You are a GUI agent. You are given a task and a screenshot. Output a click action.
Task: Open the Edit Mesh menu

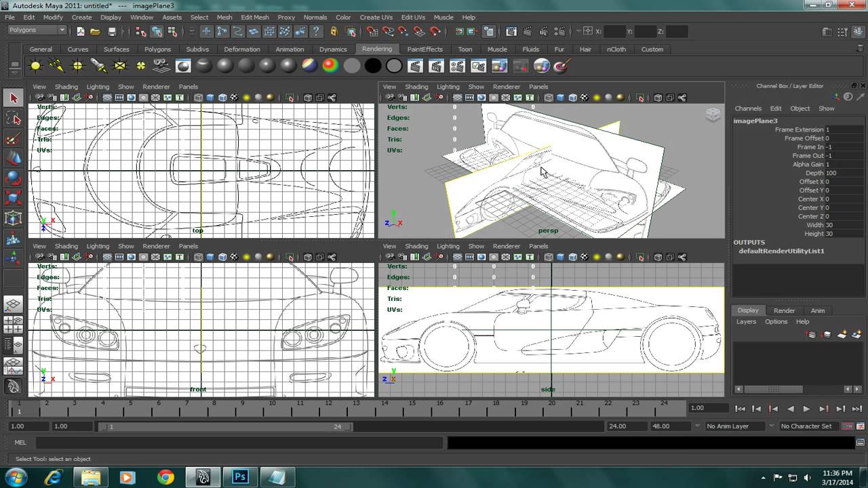pos(255,17)
